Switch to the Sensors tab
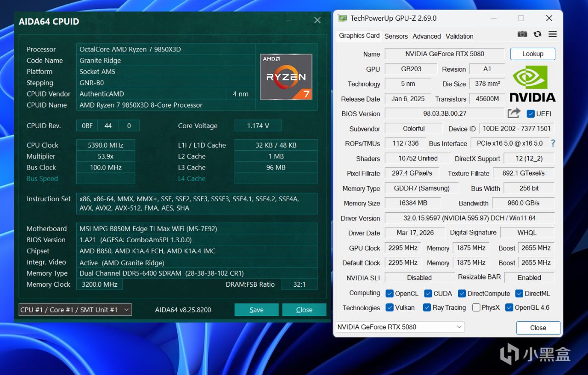Viewport: 588px width, 375px height. pos(396,36)
